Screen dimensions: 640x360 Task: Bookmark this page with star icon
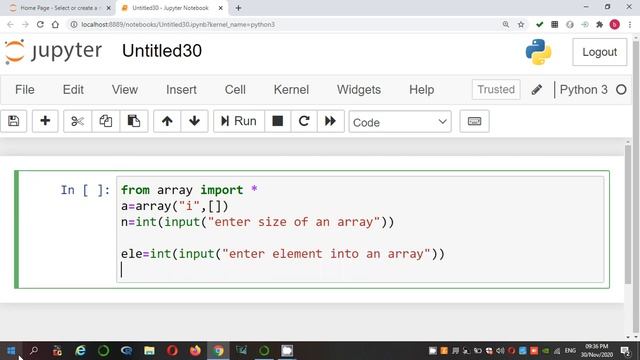point(521,24)
